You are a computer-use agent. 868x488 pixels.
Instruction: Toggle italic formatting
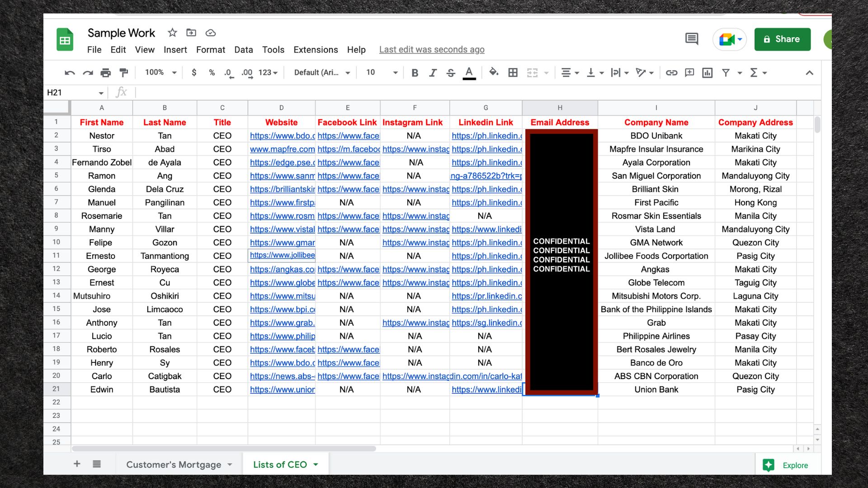click(433, 73)
